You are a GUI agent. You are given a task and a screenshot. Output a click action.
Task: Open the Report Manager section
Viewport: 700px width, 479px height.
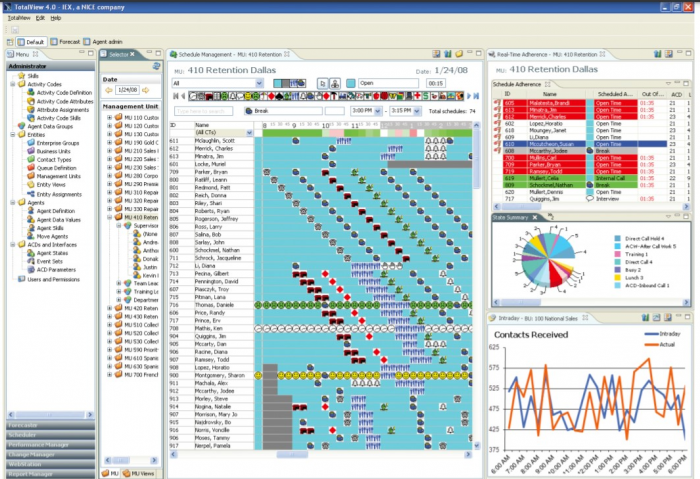point(50,474)
